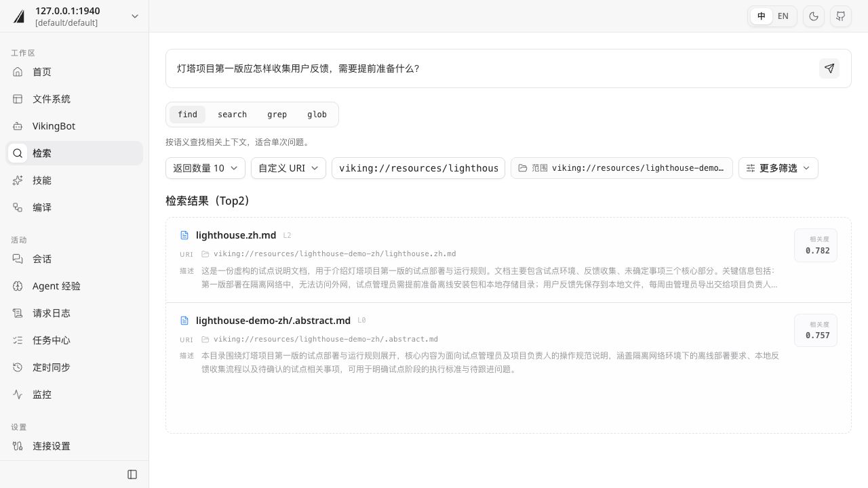Click the viking://resources/lighthouse-demo-zh/.abstract.md URI text
Screen dimensions: 868x488
click(325, 339)
